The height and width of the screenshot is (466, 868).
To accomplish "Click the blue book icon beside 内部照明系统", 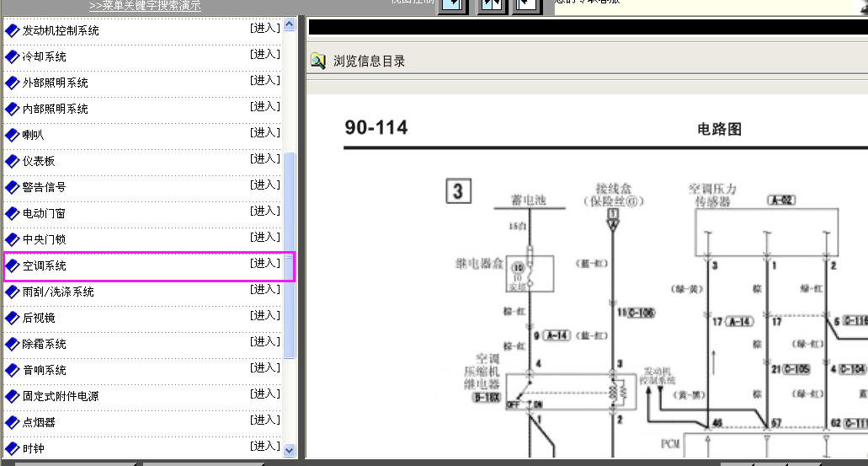I will (12, 109).
